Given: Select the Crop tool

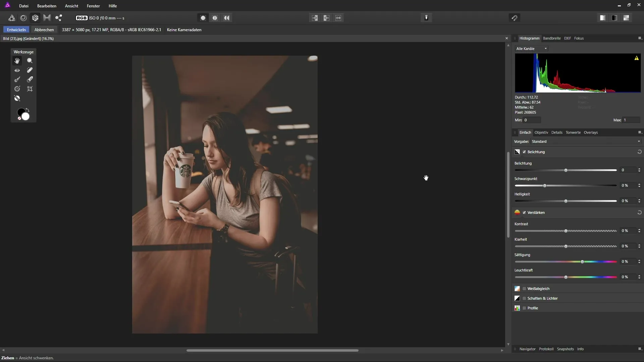Looking at the screenshot, I should (30, 89).
